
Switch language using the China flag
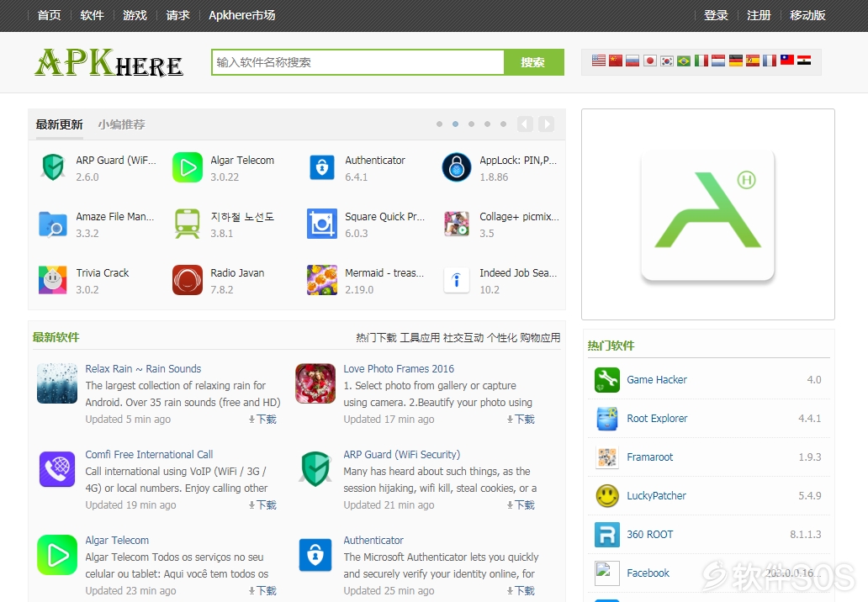616,61
